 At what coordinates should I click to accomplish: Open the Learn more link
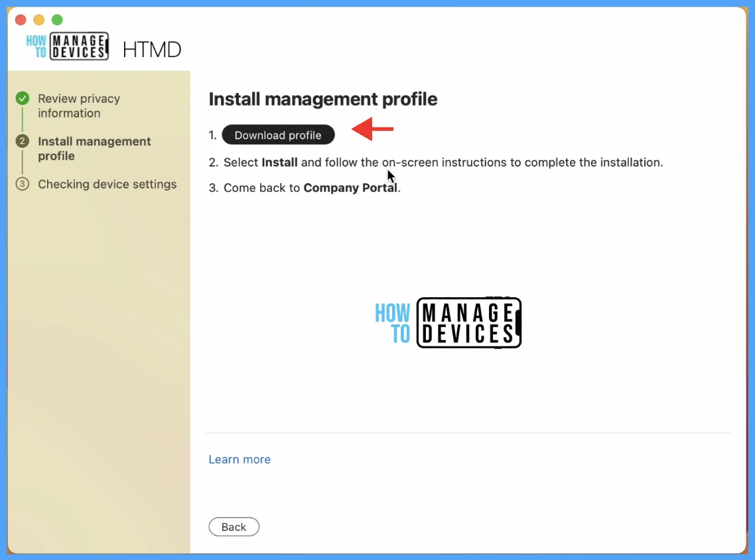pos(240,459)
